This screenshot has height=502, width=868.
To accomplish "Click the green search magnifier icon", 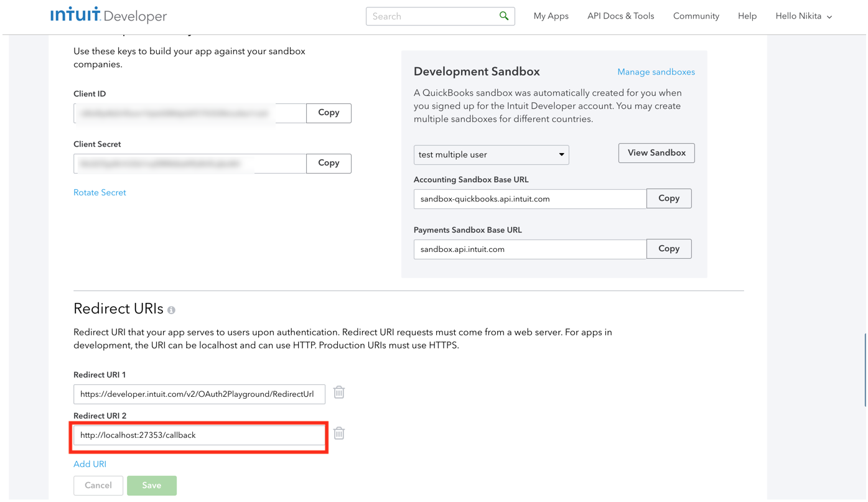I will (504, 16).
